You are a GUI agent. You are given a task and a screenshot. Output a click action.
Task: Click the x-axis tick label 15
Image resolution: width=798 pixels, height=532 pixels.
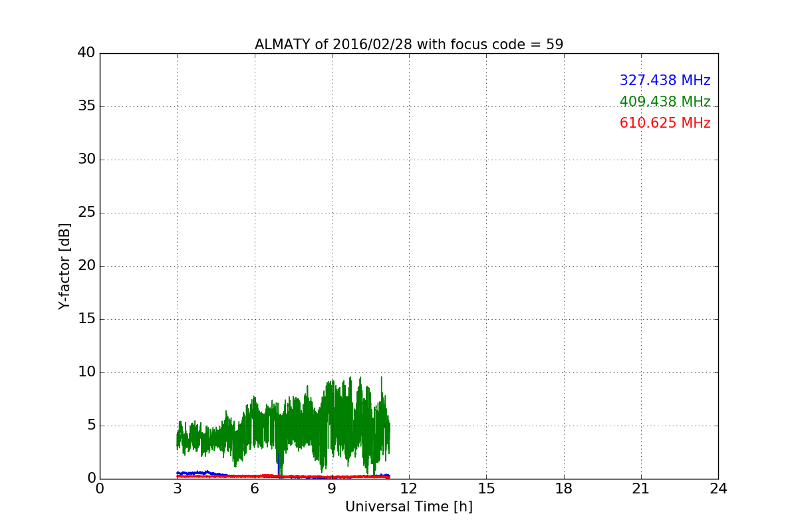point(486,489)
